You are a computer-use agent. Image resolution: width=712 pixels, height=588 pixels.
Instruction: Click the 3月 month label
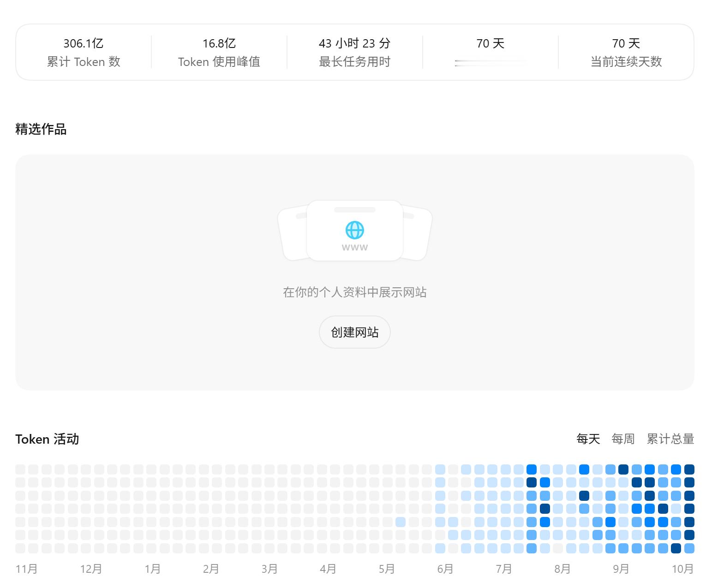coord(269,569)
